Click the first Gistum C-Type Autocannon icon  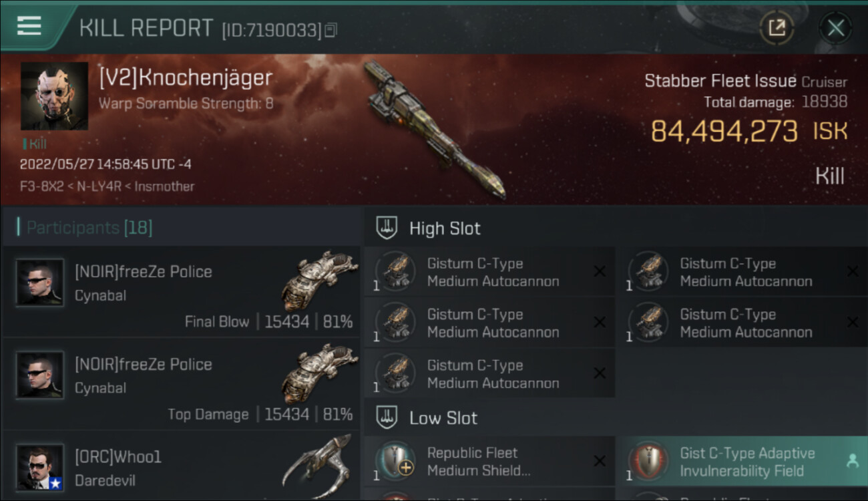tap(395, 272)
